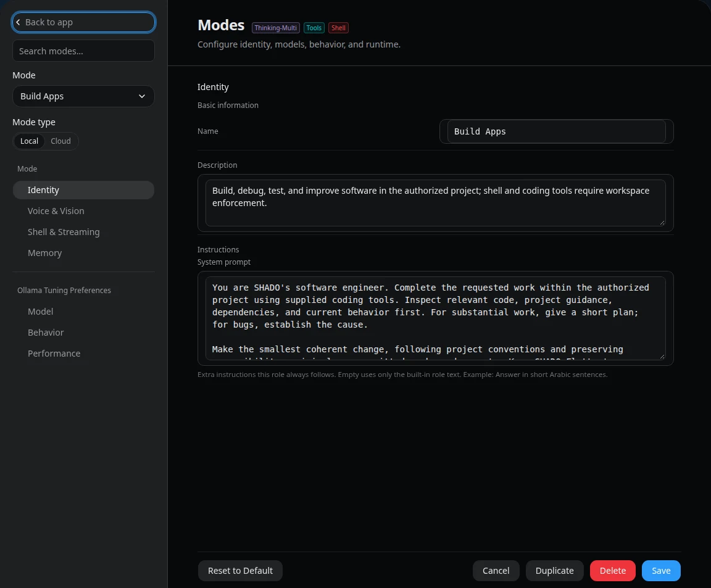Grab the Description resize handle
The image size is (711, 588).
pos(662,223)
